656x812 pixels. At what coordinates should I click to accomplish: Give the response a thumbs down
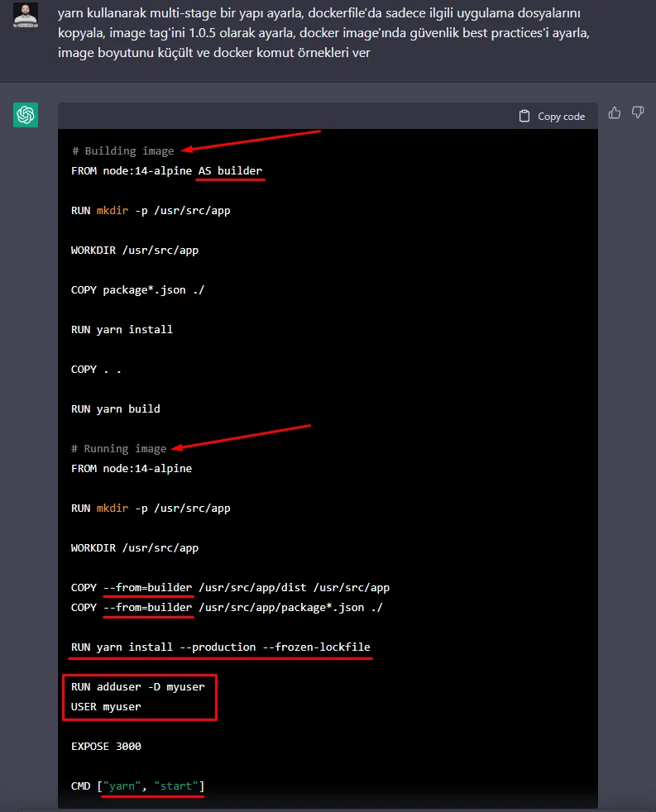click(638, 112)
